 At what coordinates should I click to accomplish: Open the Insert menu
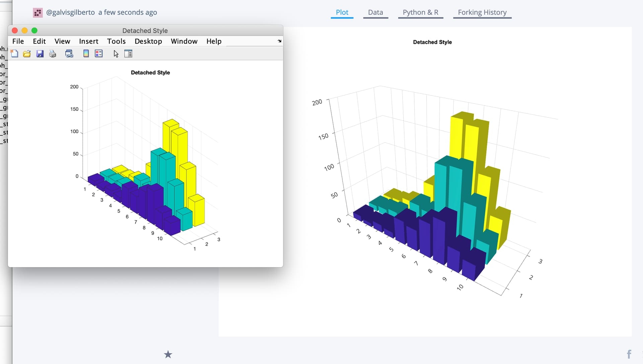[x=88, y=41]
